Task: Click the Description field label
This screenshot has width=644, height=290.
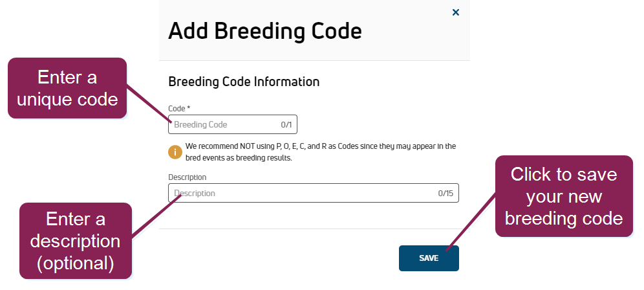Action: click(x=188, y=177)
